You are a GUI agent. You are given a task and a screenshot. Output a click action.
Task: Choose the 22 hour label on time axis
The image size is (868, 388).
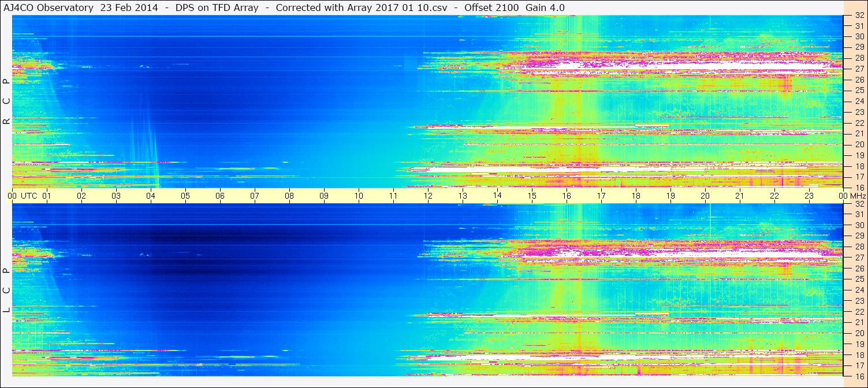774,196
